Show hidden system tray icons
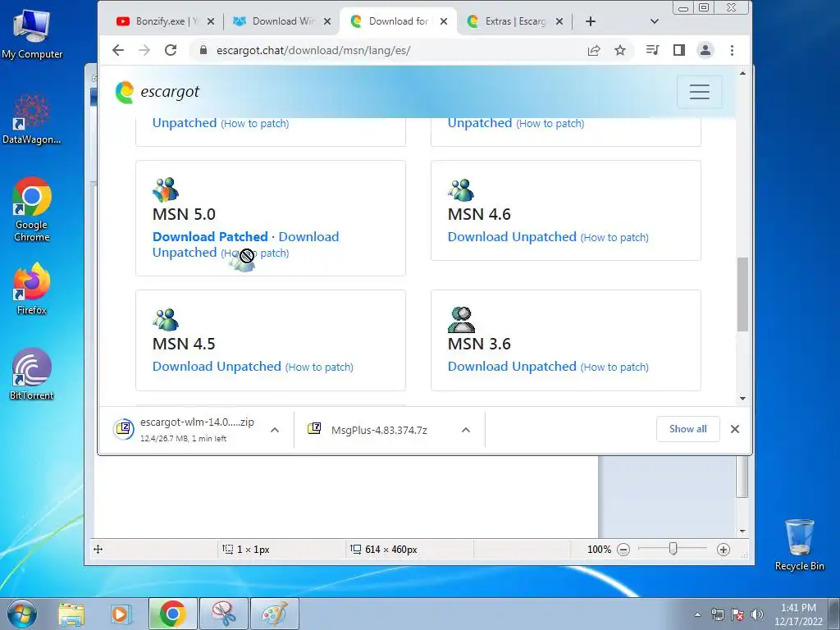The image size is (840, 630). point(697,614)
